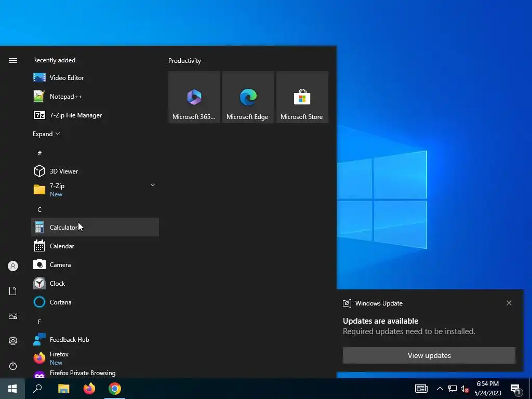Launch Calculator app

click(x=95, y=227)
